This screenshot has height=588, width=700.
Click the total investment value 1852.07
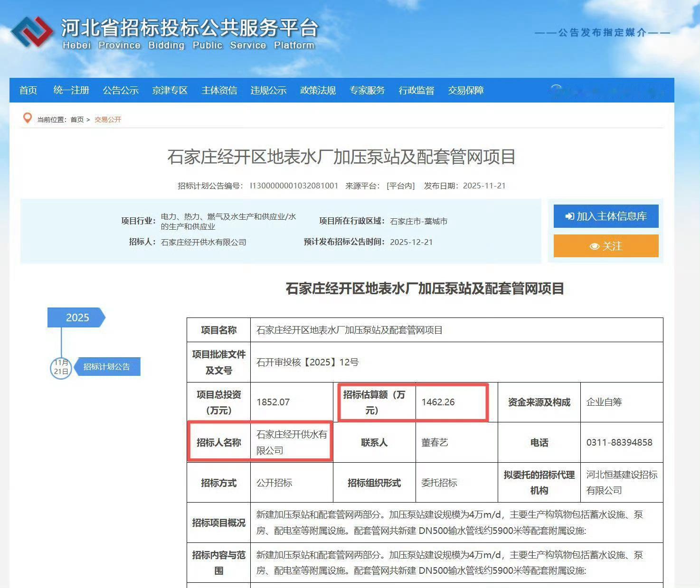coord(273,402)
